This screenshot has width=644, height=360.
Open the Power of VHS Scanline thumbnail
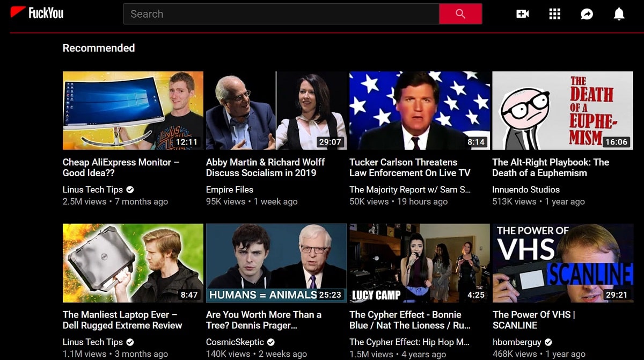562,263
